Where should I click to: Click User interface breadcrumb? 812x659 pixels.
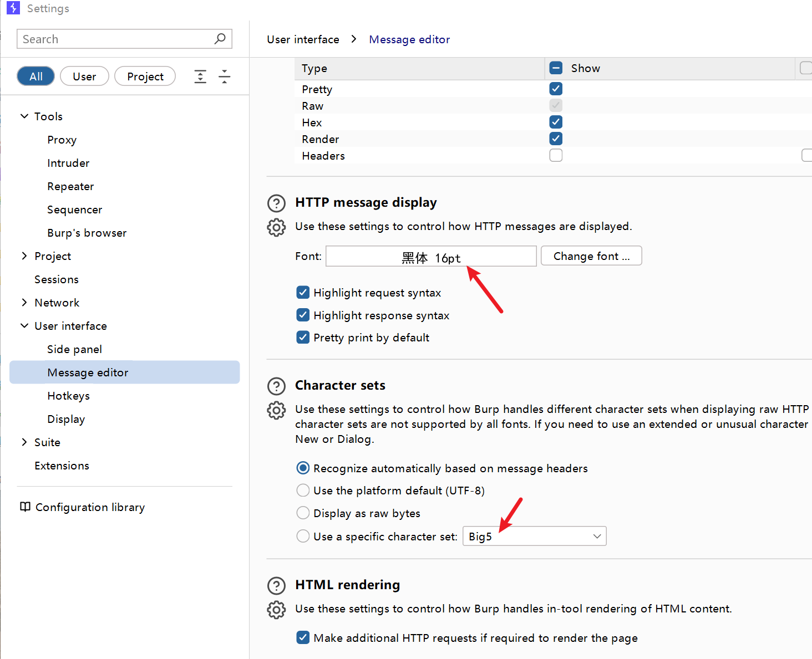click(303, 39)
